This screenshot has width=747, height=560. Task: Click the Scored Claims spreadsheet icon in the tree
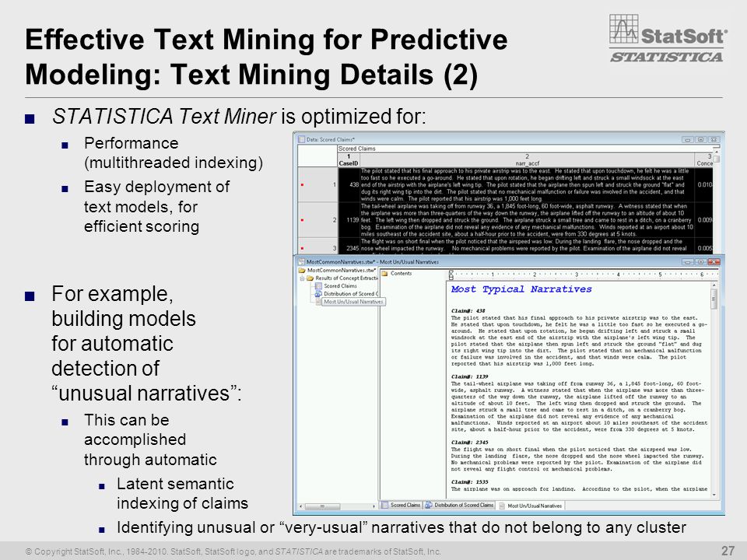[x=319, y=286]
